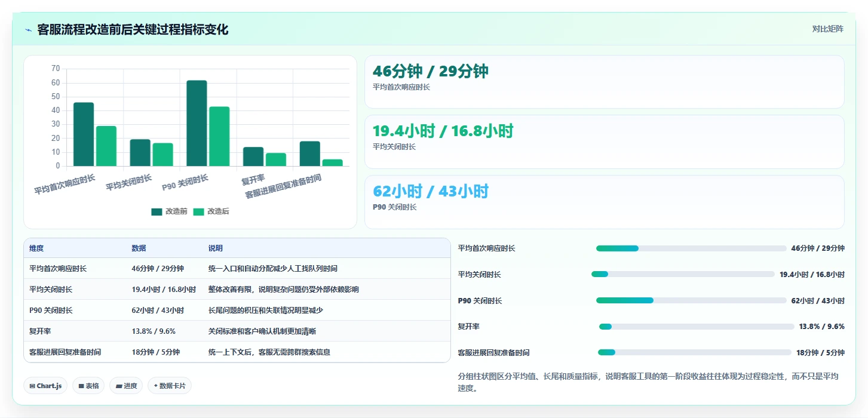Viewport: 868px width, 418px height.
Task: Click the 进度 tag chip
Action: [x=126, y=386]
